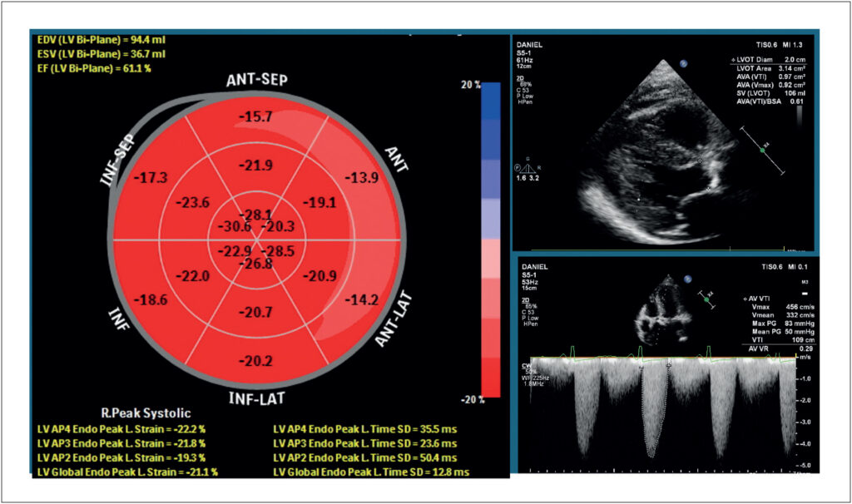Image resolution: width=852 pixels, height=504 pixels.
Task: Click the R.Peak Systolic heading
Action: coord(146,413)
